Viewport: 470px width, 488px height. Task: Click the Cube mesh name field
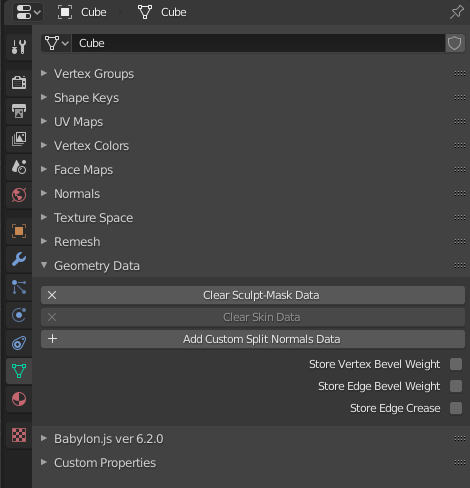point(258,43)
